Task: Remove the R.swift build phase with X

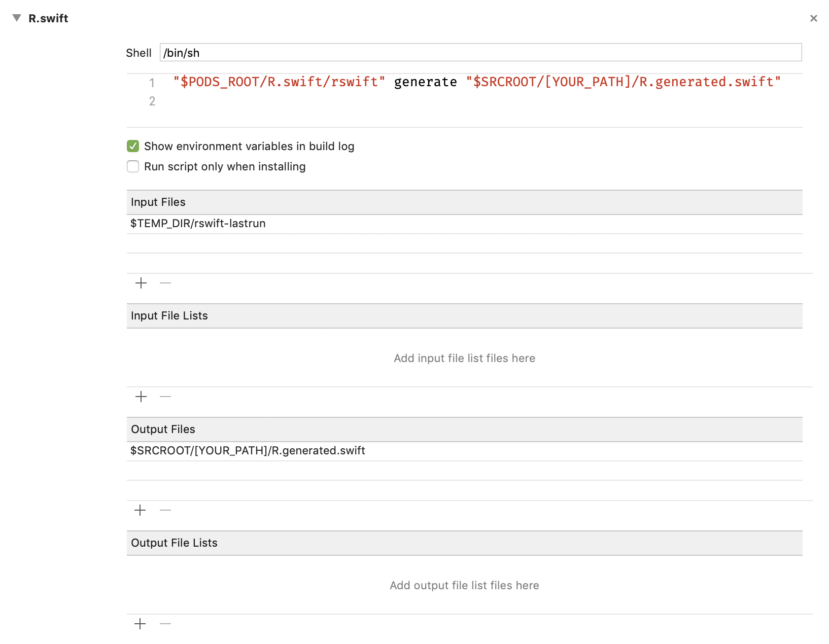Action: 814,18
